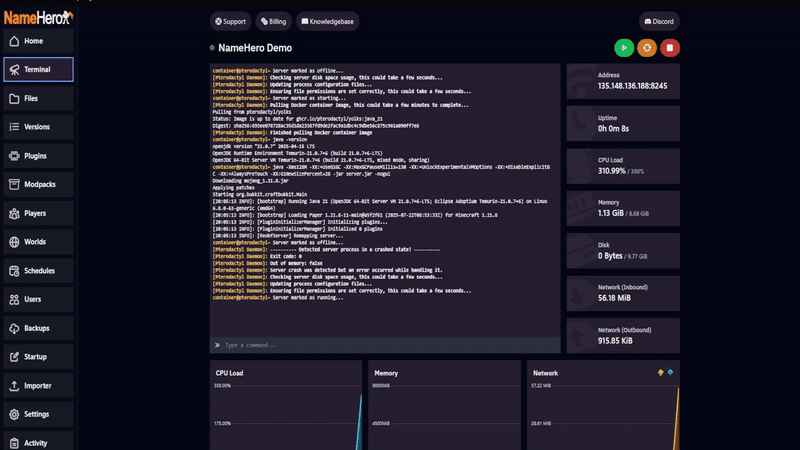The image size is (800, 450).
Task: Open the Discord link
Action: 659,21
